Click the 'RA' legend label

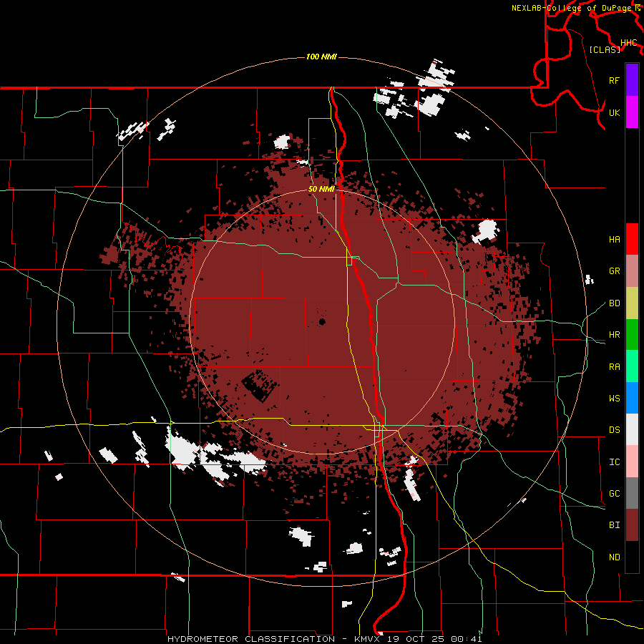[x=614, y=367]
